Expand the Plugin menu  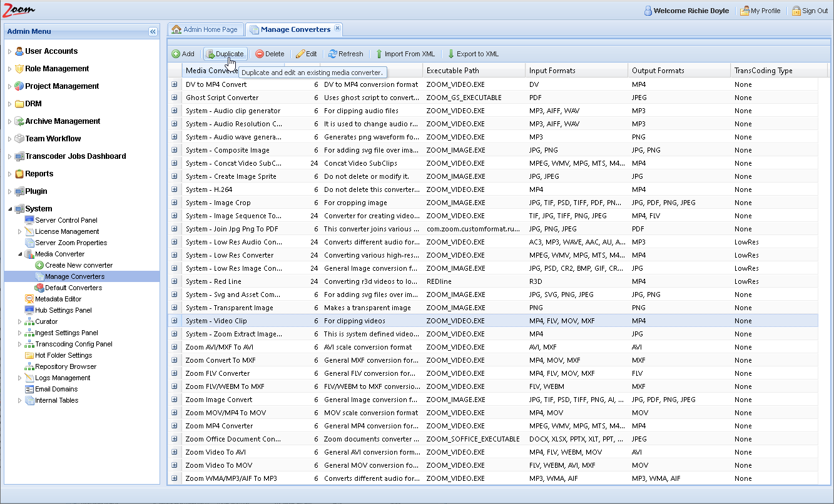(x=9, y=191)
